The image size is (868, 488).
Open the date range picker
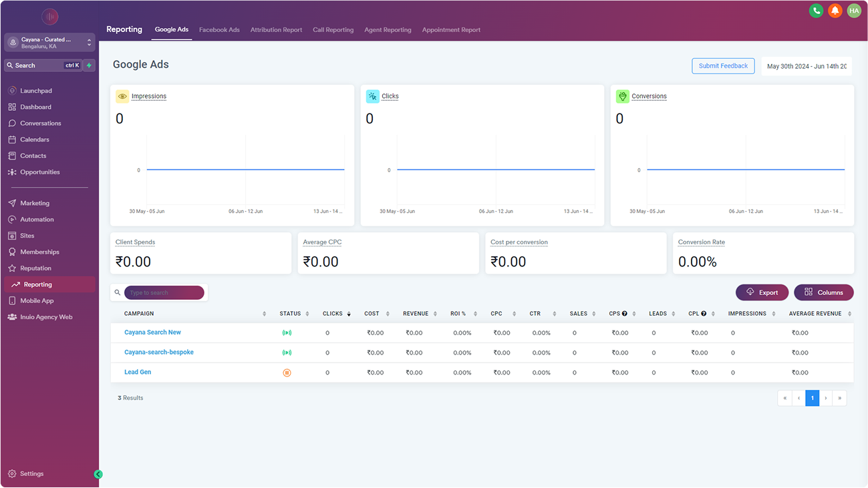(x=807, y=66)
